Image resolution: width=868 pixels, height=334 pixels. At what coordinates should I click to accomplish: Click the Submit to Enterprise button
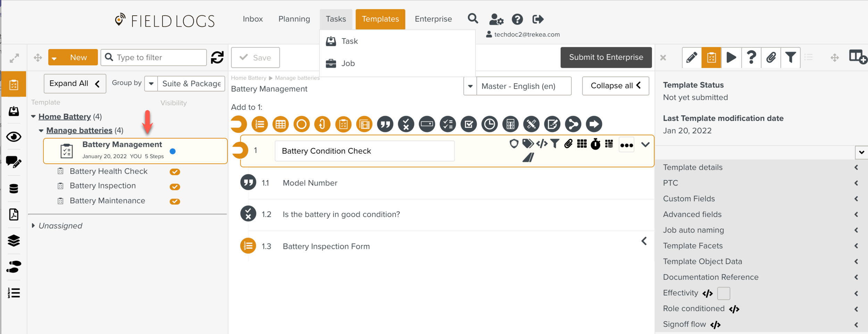[x=606, y=57]
